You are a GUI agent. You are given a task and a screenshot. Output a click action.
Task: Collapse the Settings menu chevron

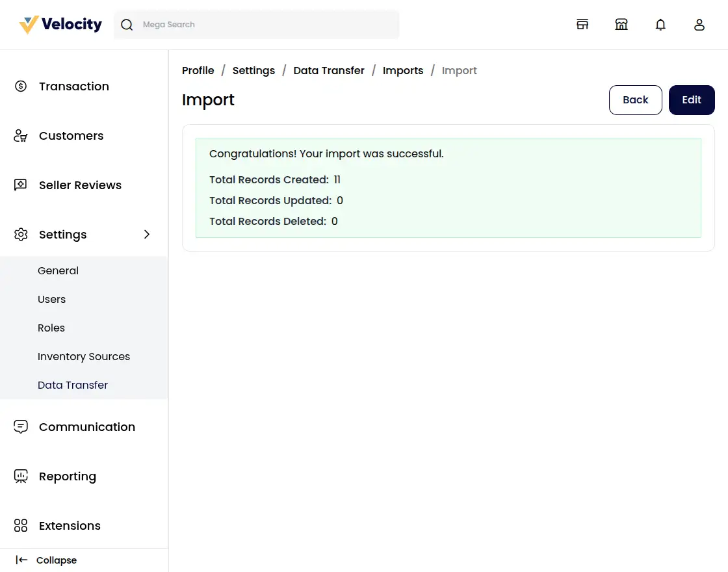click(147, 235)
